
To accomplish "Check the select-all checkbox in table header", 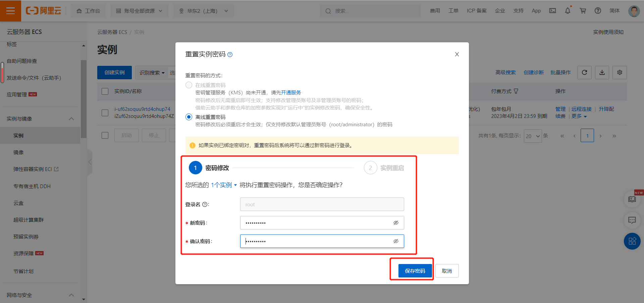I will pyautogui.click(x=105, y=91).
